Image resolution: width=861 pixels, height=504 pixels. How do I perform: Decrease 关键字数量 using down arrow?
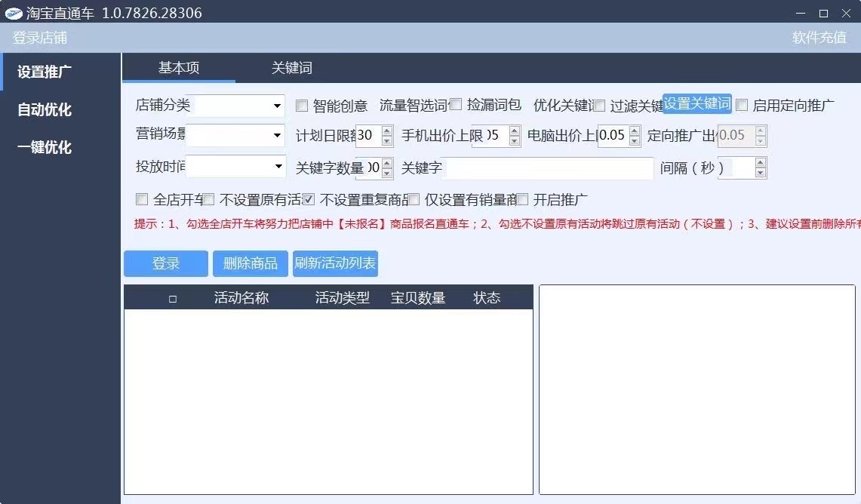[x=387, y=173]
